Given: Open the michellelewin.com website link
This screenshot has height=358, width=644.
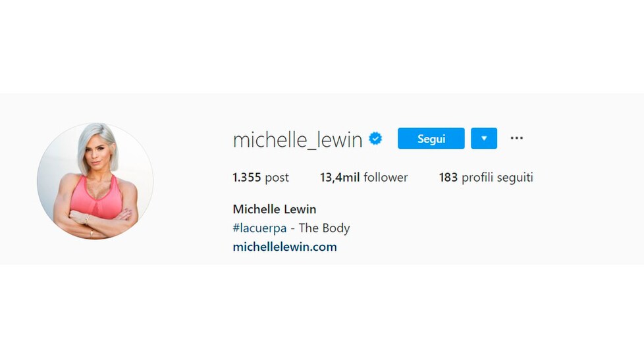Looking at the screenshot, I should 284,247.
